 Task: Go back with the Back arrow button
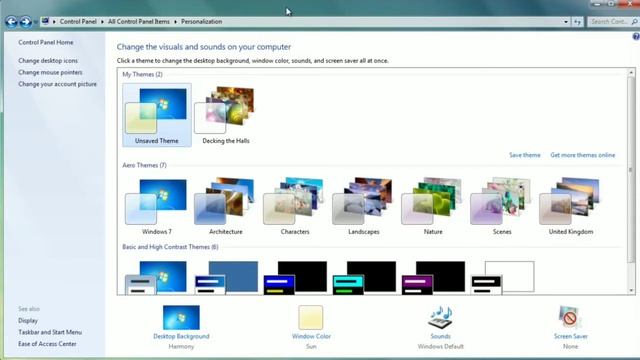pos(11,22)
